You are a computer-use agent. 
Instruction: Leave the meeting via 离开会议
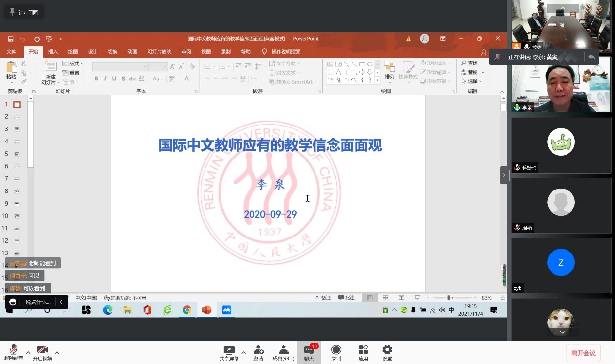pyautogui.click(x=583, y=353)
